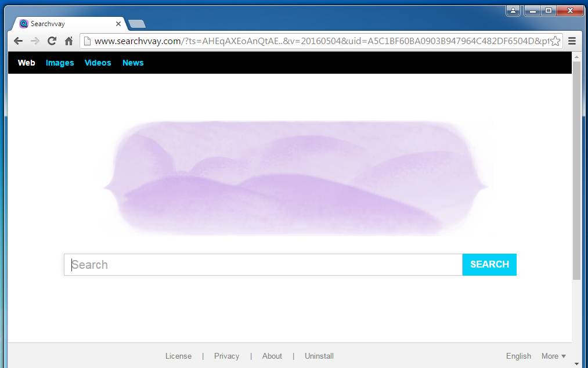Open the Privacy link in footer
This screenshot has width=588, height=368.
pyautogui.click(x=226, y=356)
